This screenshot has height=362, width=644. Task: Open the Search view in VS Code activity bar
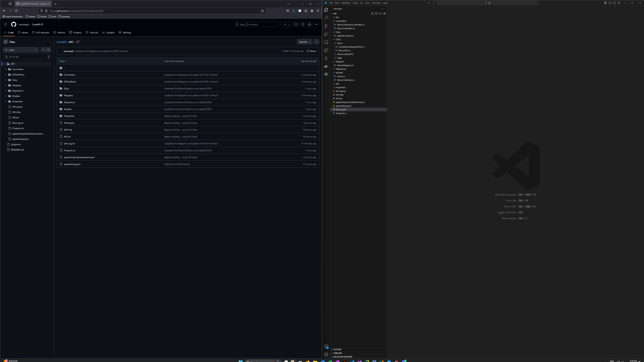(x=326, y=18)
